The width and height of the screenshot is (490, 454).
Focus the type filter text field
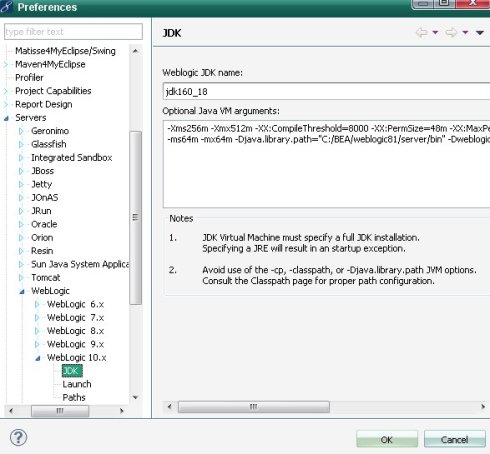73,32
